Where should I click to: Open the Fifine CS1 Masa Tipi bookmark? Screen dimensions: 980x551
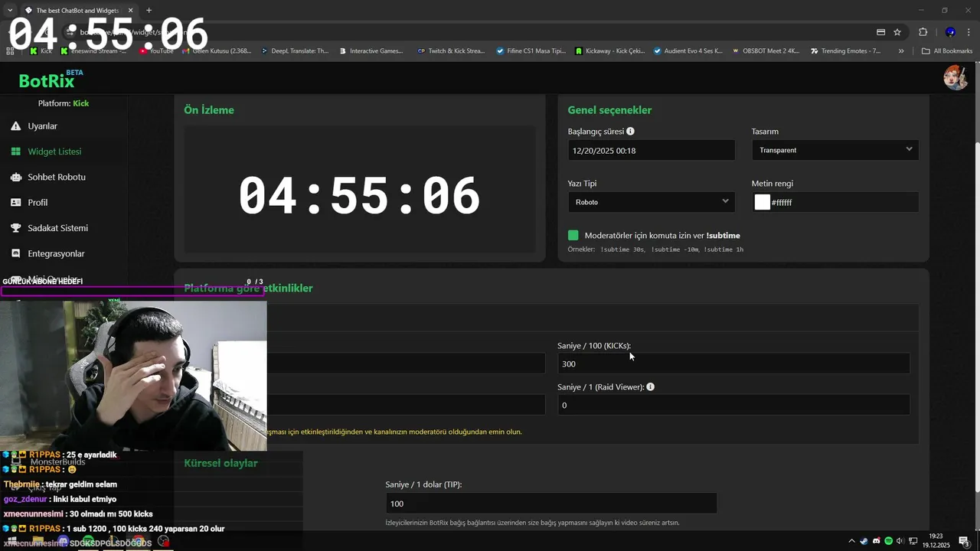(x=531, y=51)
